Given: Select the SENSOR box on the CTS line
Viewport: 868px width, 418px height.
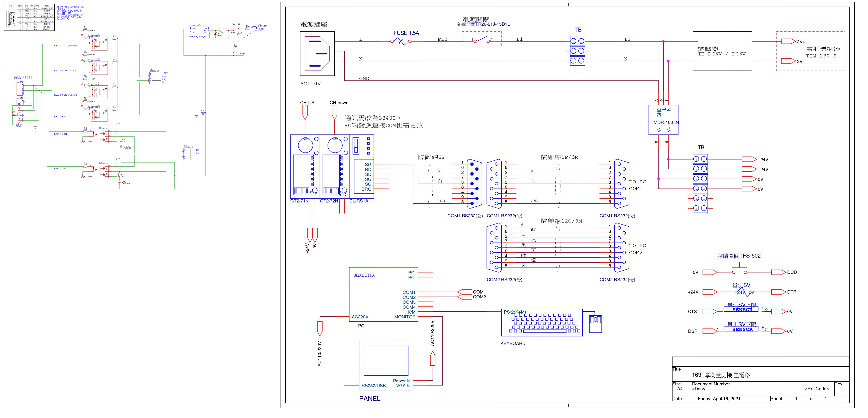Looking at the screenshot, I should [741, 309].
